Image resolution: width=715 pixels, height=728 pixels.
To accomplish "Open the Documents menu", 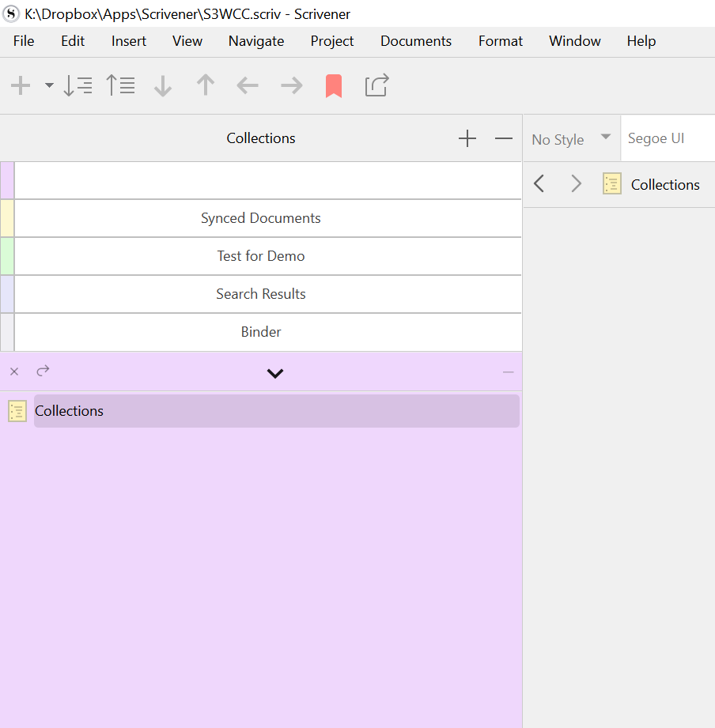I will (x=416, y=41).
